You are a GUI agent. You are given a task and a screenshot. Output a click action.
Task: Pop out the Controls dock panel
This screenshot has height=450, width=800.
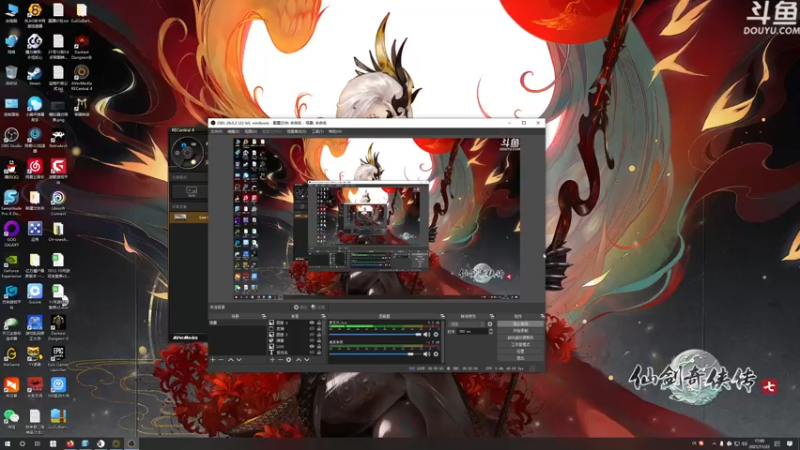pyautogui.click(x=542, y=316)
